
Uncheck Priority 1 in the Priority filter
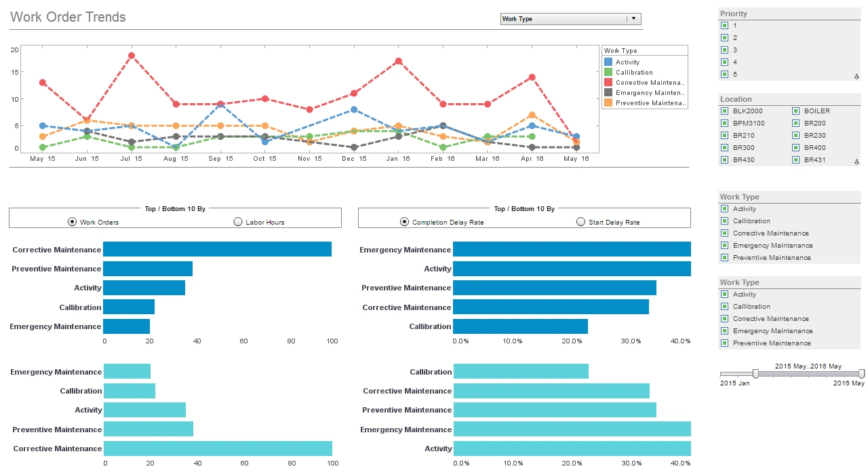[725, 25]
